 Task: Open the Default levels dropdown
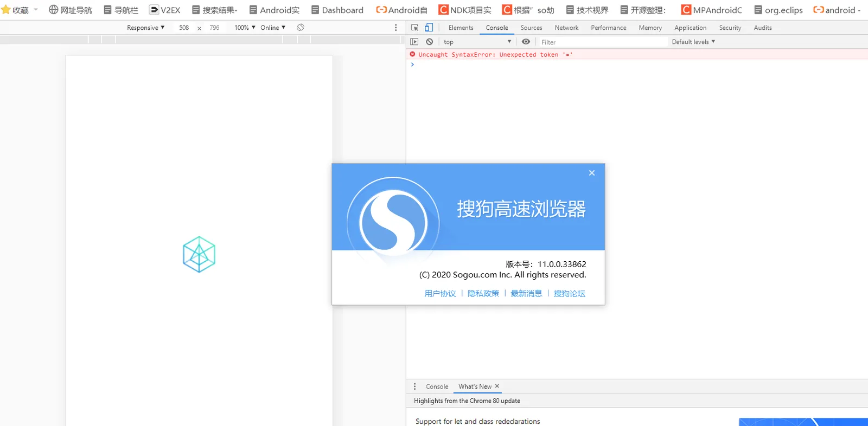pyautogui.click(x=693, y=42)
